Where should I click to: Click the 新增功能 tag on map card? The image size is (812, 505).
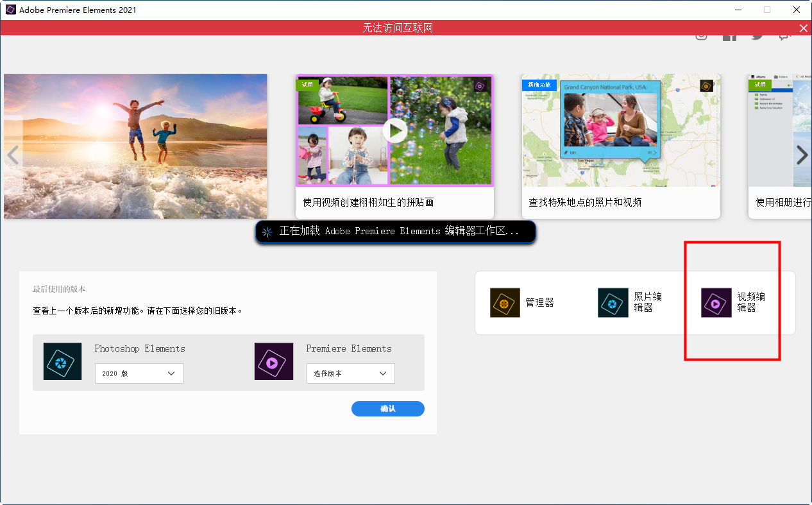point(538,85)
